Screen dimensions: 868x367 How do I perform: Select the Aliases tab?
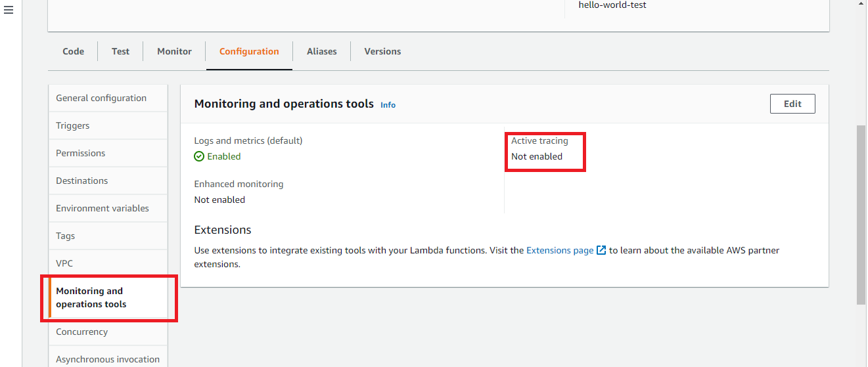click(x=321, y=51)
